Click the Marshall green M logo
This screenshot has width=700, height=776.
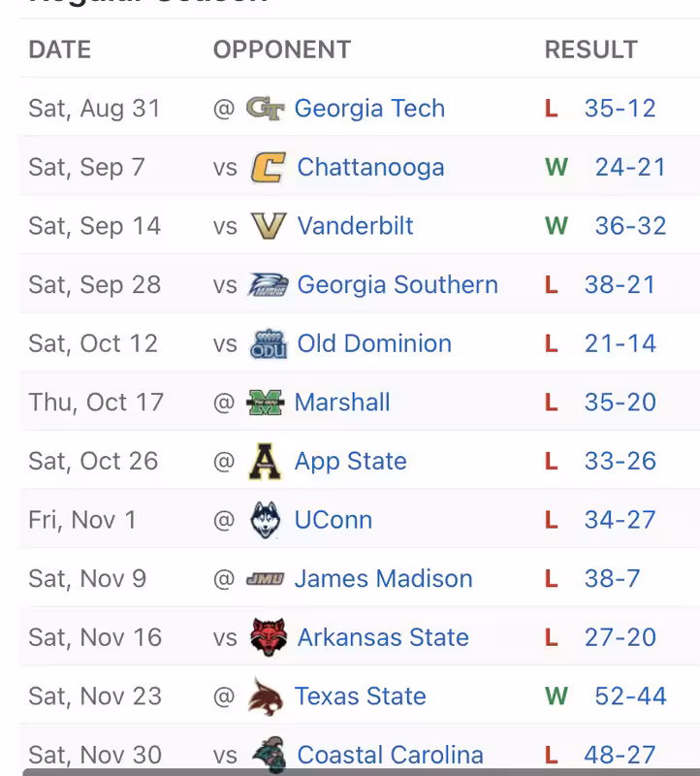[x=265, y=403]
